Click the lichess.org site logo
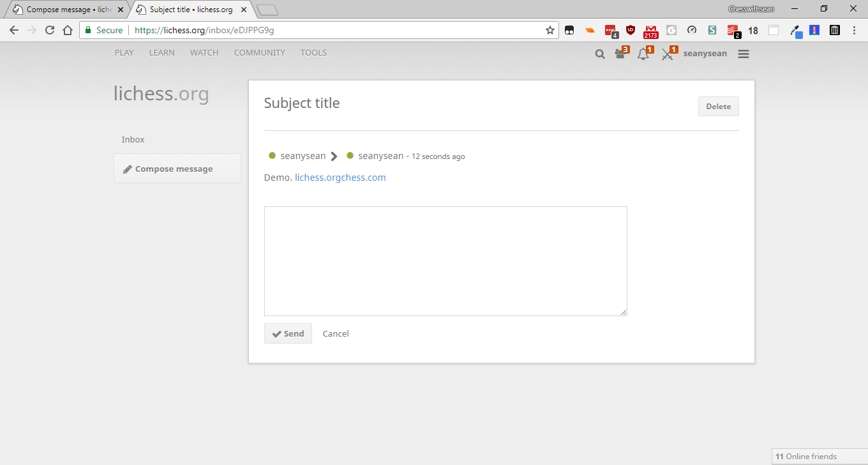Viewport: 868px width, 465px height. pyautogui.click(x=161, y=94)
